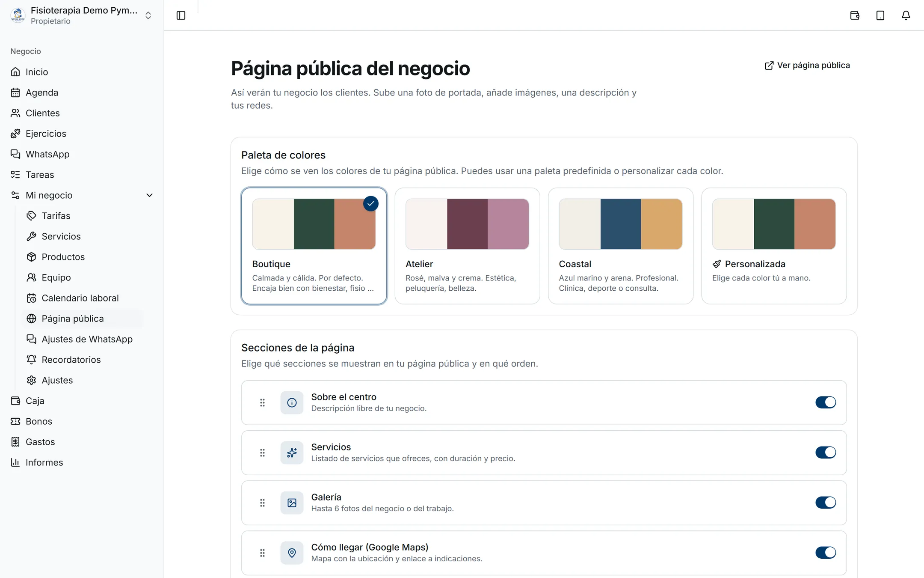Select the Personalizada palette card

click(774, 246)
